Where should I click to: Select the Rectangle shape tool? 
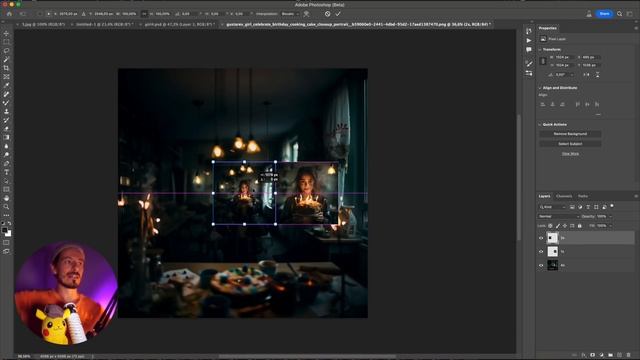coord(6,189)
